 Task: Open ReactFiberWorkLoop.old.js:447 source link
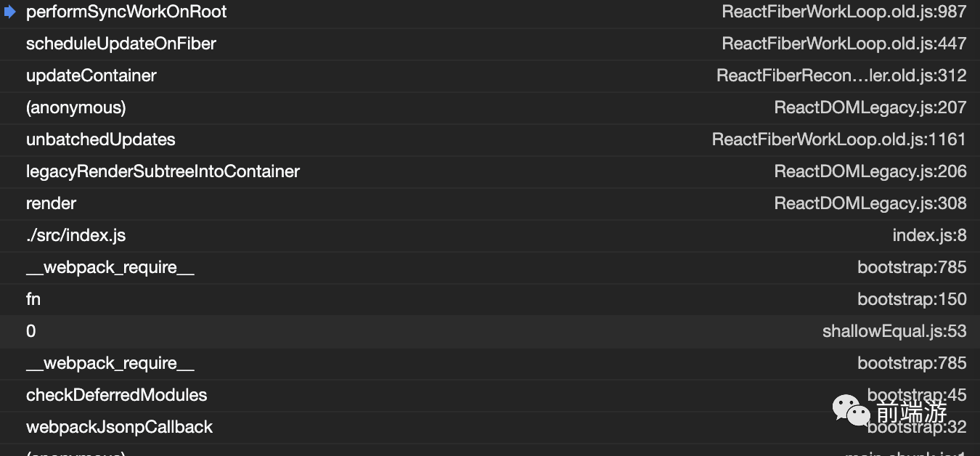pyautogui.click(x=844, y=44)
